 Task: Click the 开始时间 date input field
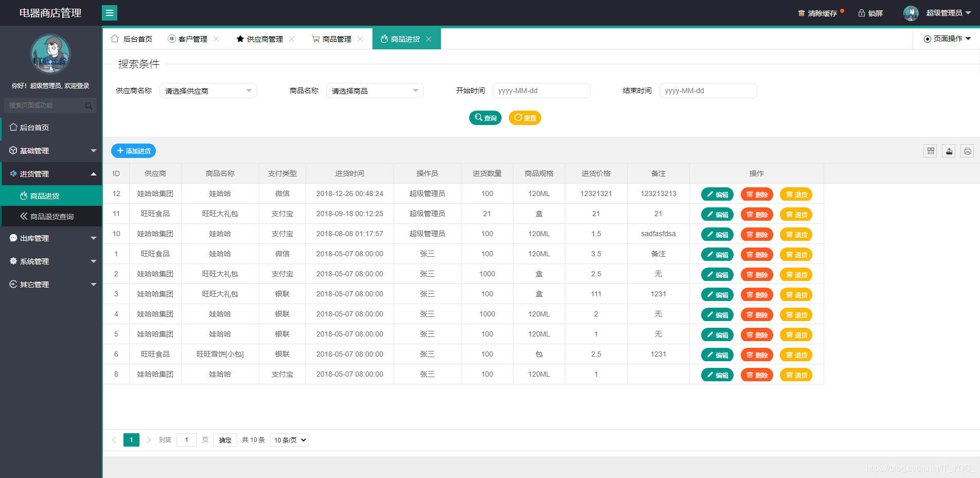tap(541, 90)
